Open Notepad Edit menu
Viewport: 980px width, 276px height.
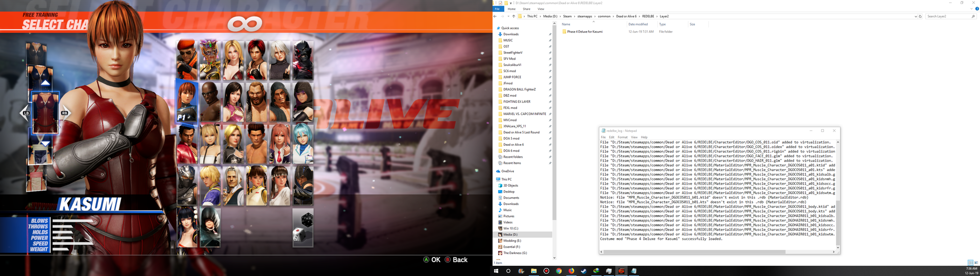click(x=611, y=137)
